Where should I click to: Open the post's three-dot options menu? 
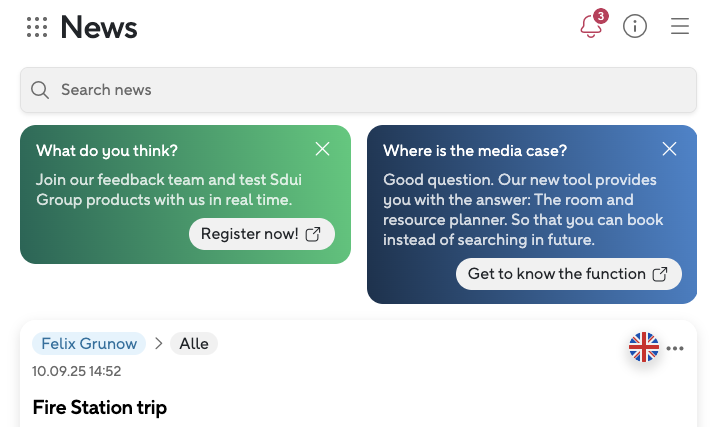pyautogui.click(x=675, y=348)
